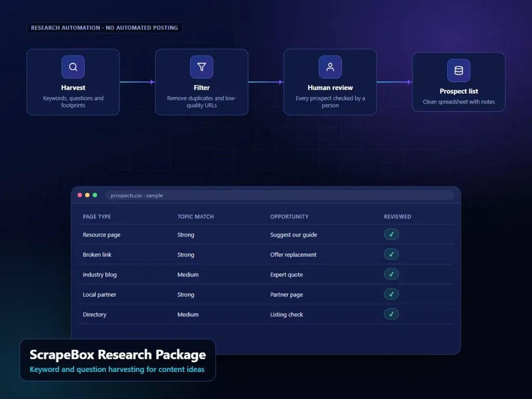The image size is (532, 399).
Task: Click the PAGE TYPE column header
Action: pyautogui.click(x=97, y=217)
